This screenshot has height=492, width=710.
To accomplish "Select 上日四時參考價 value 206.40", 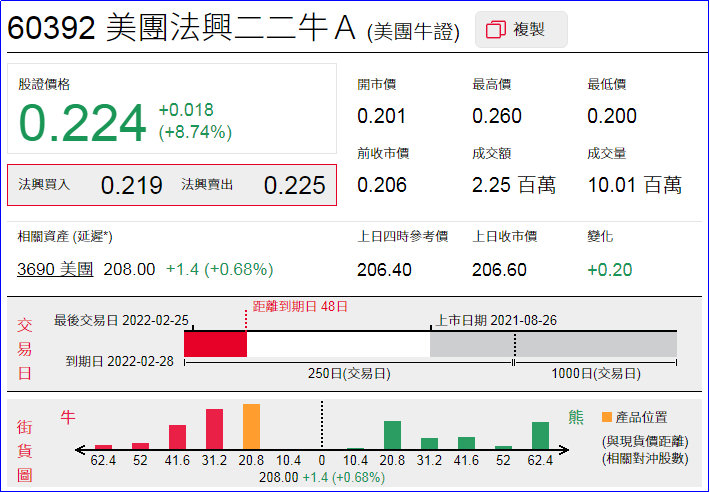I will coord(384,270).
